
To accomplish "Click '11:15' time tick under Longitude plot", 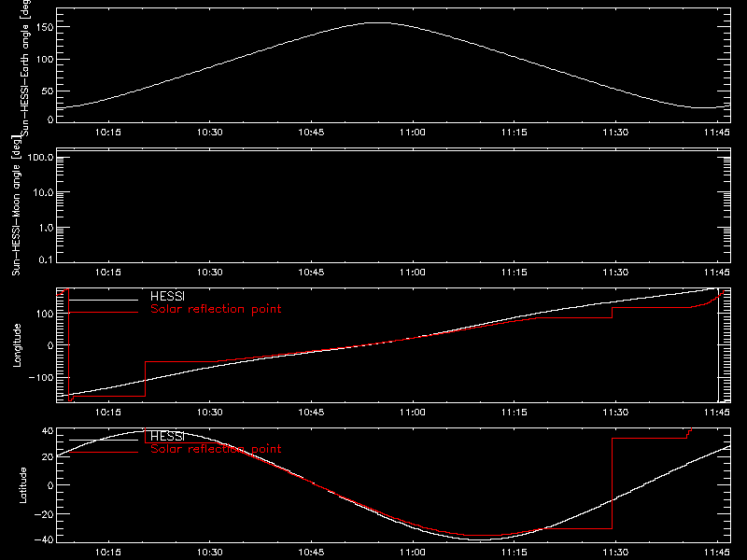I will (x=514, y=413).
